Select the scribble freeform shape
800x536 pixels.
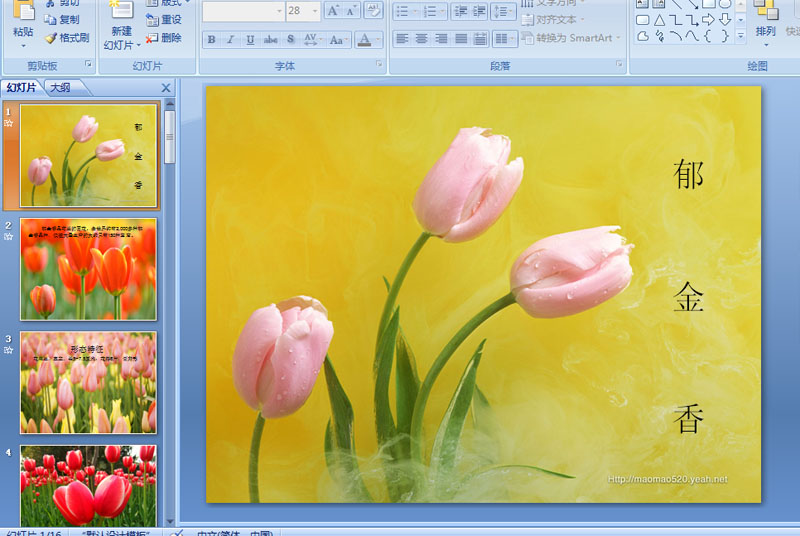click(659, 36)
